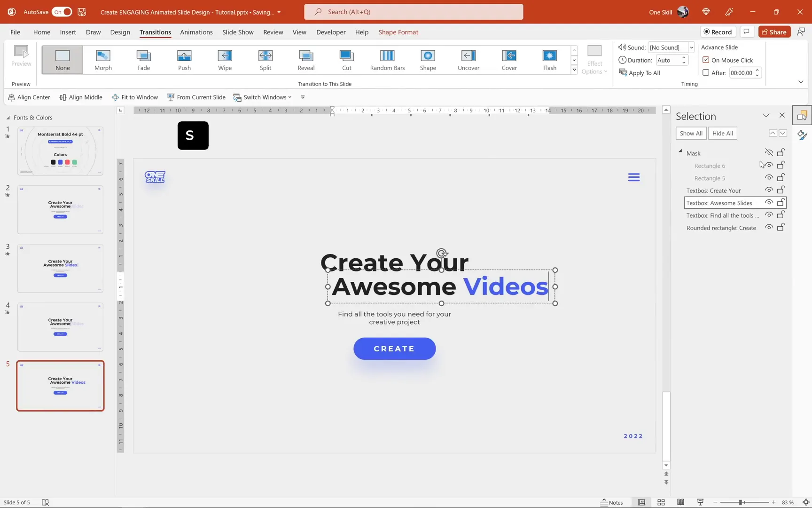Image resolution: width=812 pixels, height=508 pixels.
Task: Collapse the Mask group in Selection pane
Action: (680, 151)
